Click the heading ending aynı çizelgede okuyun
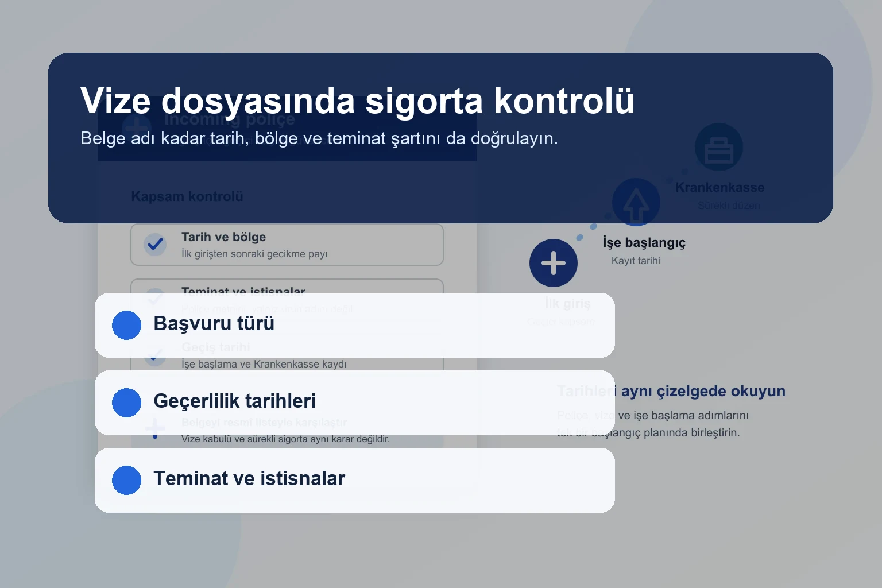 [671, 391]
